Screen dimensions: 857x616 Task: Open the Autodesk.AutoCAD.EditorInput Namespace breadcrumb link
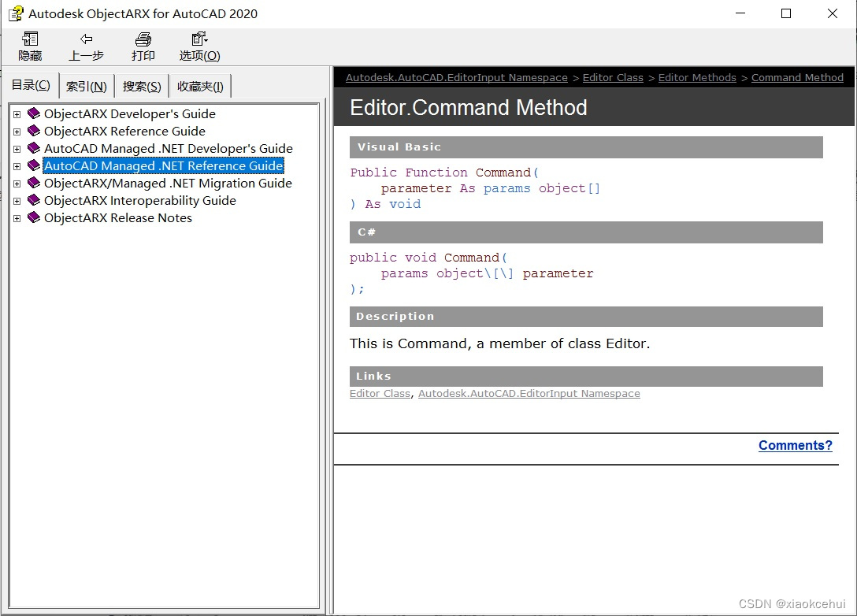pos(456,78)
